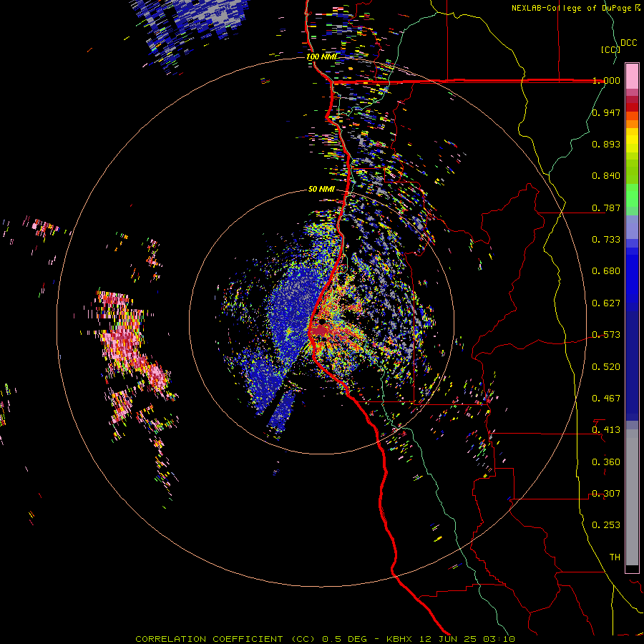This screenshot has height=644, width=644.
Task: Click the TH threshold label in legend
Action: pos(615,557)
